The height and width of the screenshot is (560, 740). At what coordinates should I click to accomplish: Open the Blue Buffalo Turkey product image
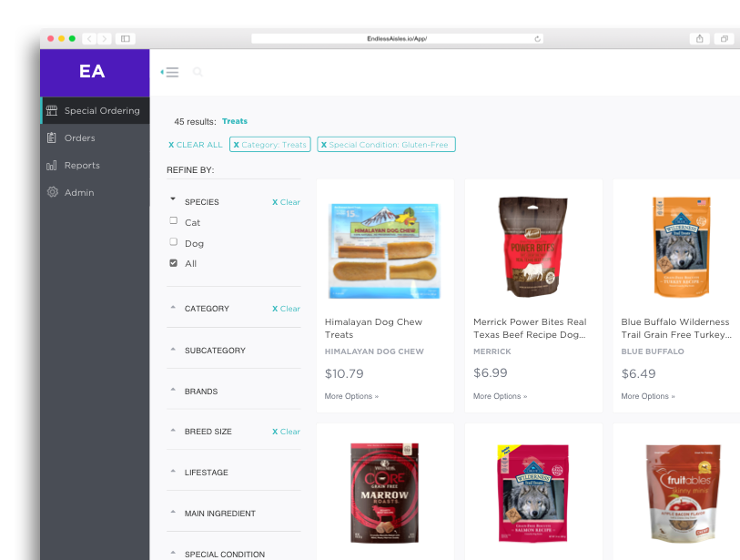681,247
